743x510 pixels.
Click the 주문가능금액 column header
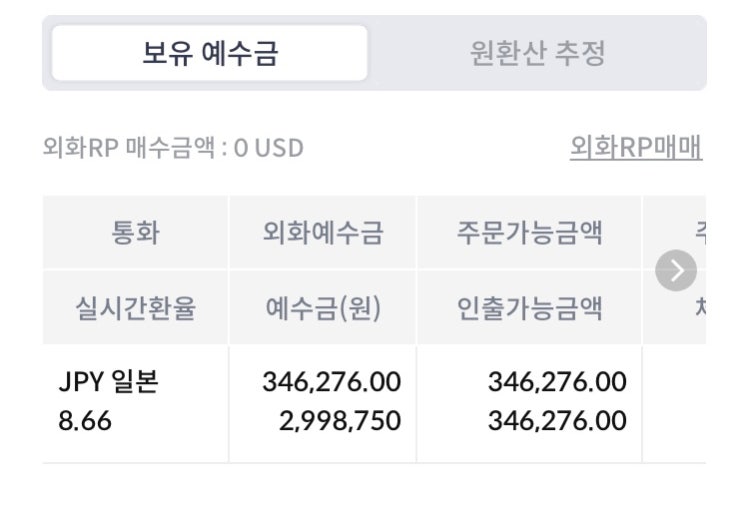click(529, 234)
